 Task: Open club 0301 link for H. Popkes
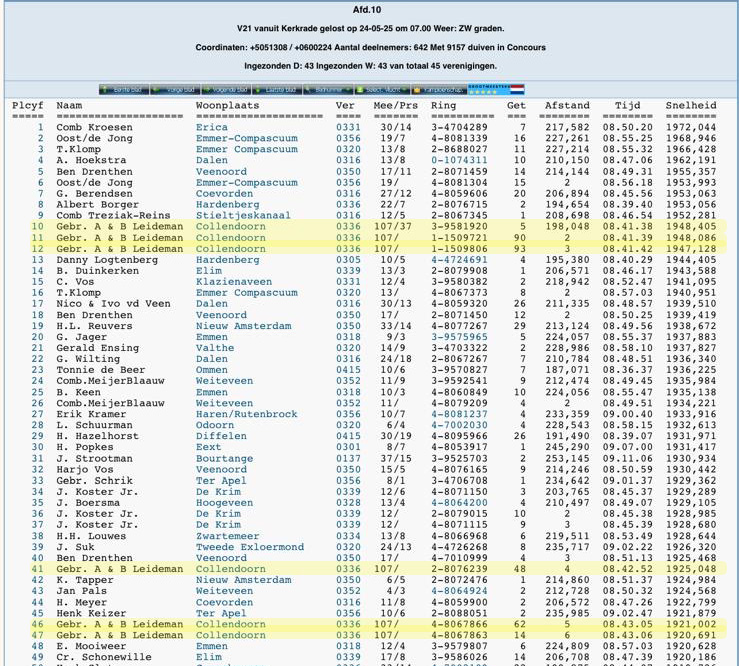coord(348,447)
